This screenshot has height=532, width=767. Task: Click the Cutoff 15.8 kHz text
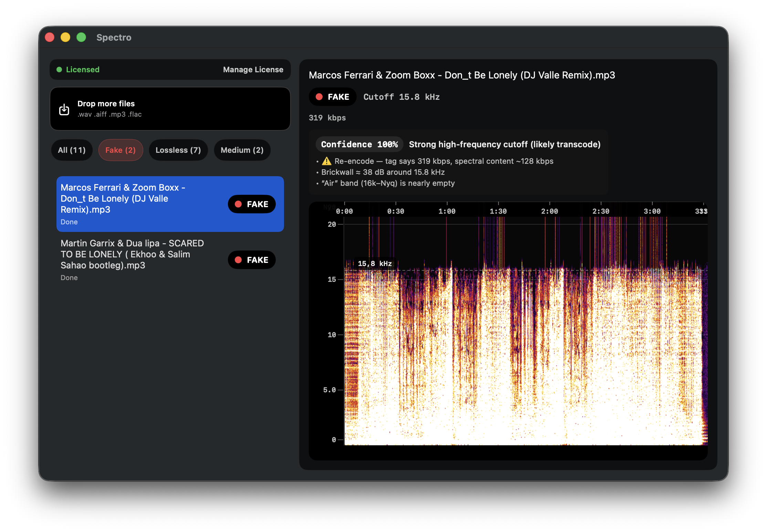coord(401,97)
